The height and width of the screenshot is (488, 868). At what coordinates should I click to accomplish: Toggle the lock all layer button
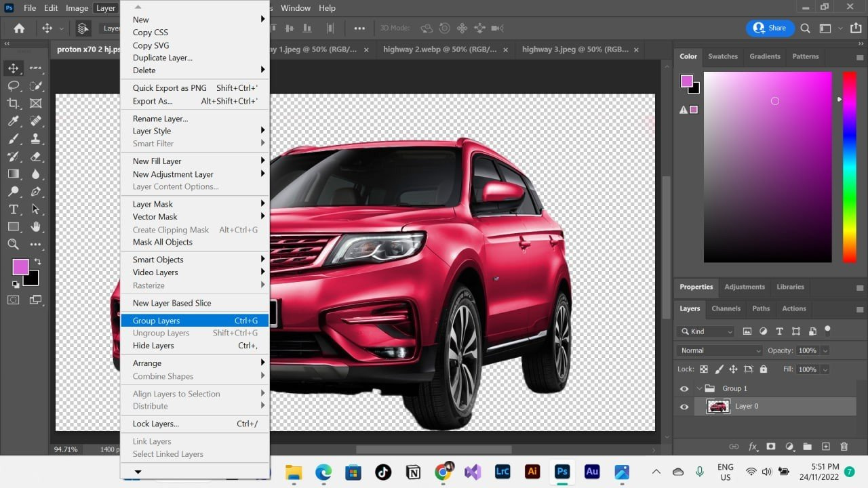click(x=764, y=369)
